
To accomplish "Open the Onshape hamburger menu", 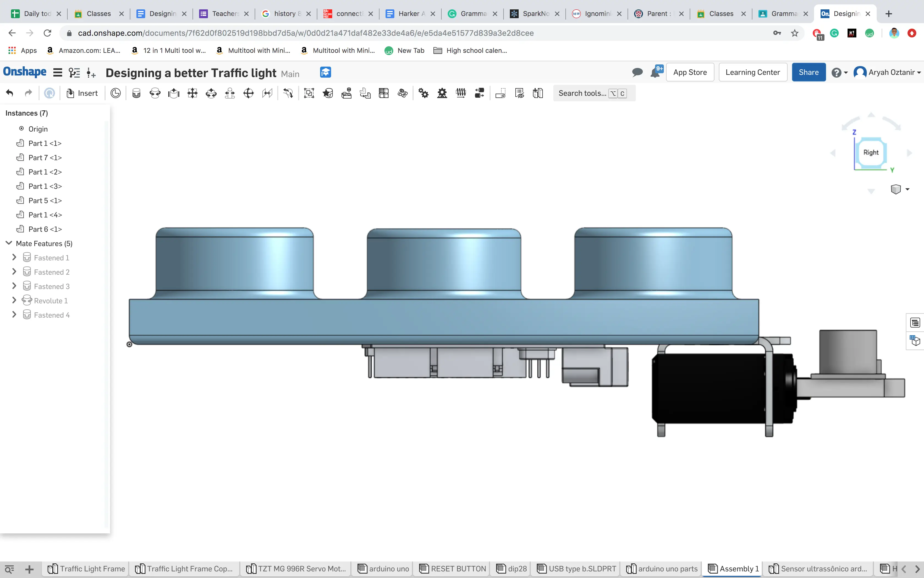I will (58, 73).
